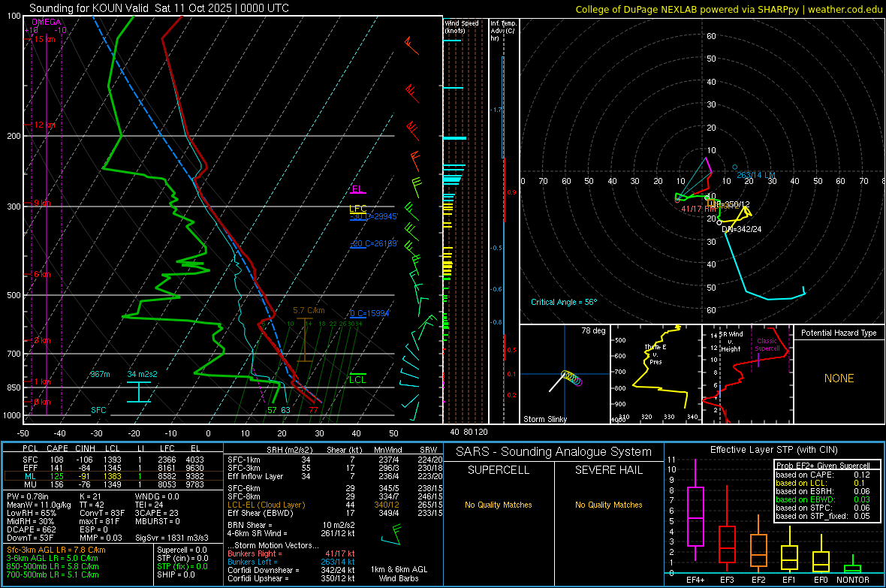This screenshot has height=588, width=886.
Task: Click the 'Inf. Temp. Adv.' panel heading
Action: (x=503, y=31)
